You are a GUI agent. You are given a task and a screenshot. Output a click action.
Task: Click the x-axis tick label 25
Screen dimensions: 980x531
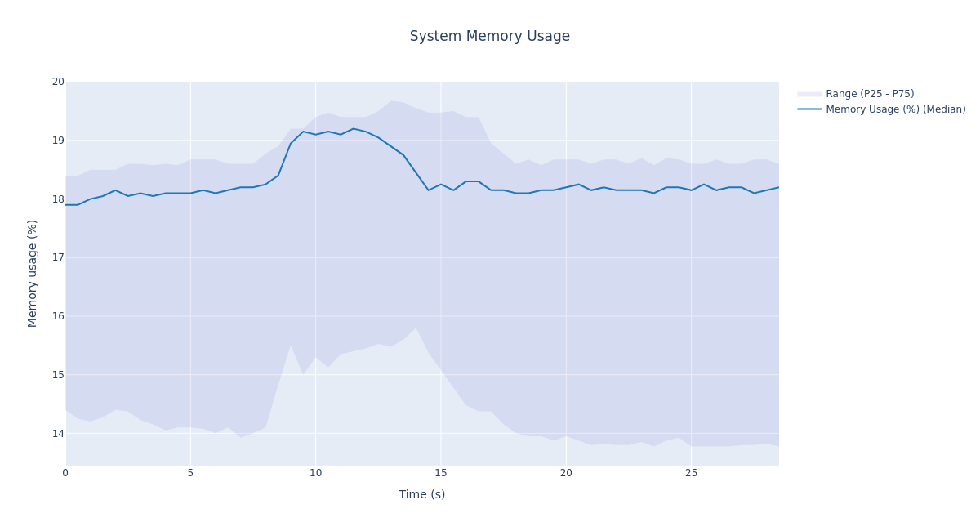[691, 473]
